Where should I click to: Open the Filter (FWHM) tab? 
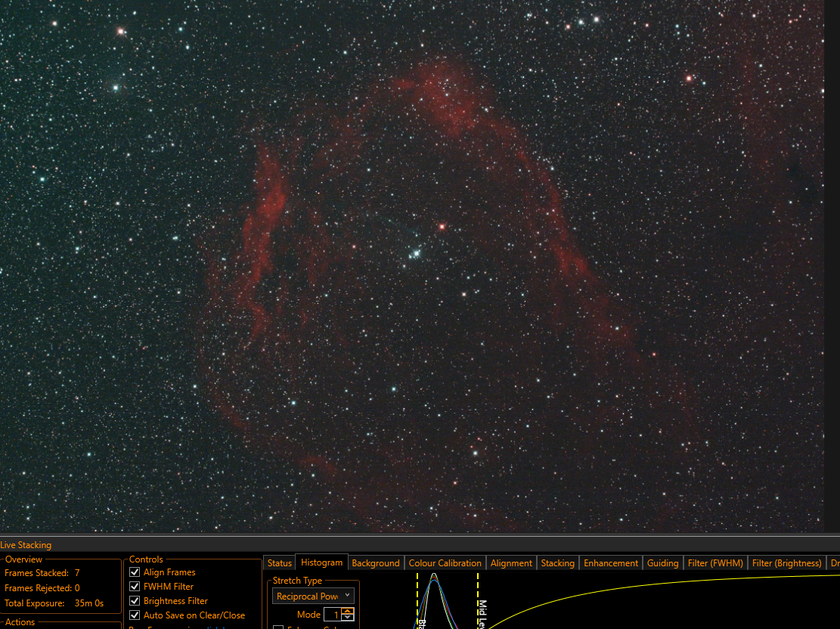tap(715, 563)
